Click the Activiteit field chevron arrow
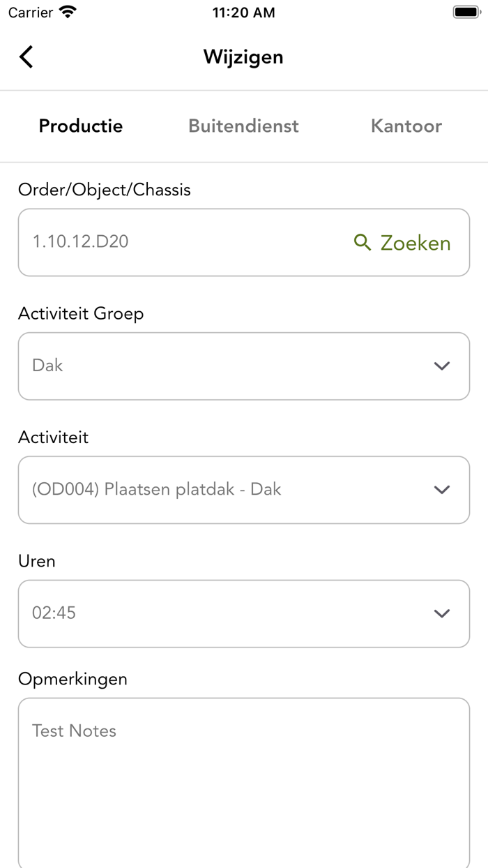Image resolution: width=488 pixels, height=868 pixels. 442,490
